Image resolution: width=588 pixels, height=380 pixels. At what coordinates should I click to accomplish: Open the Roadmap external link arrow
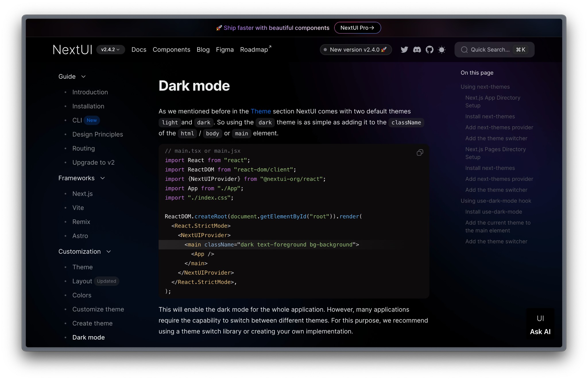269,46
